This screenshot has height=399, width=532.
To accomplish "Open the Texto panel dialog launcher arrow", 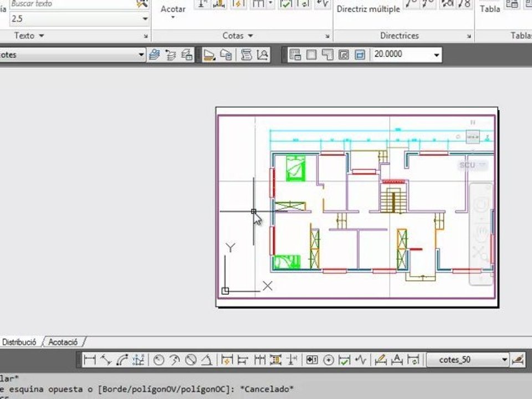I will [146, 36].
